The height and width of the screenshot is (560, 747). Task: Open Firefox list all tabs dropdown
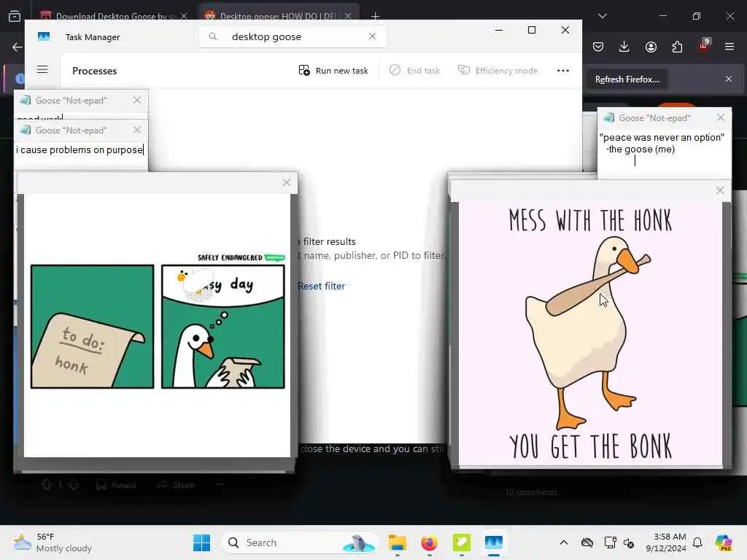tap(602, 16)
